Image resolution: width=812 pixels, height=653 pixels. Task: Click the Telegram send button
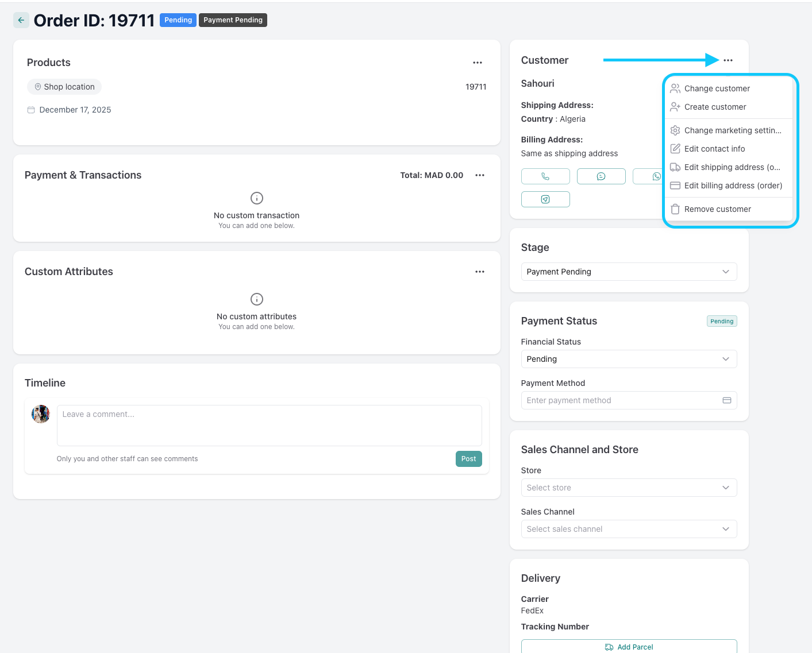545,199
